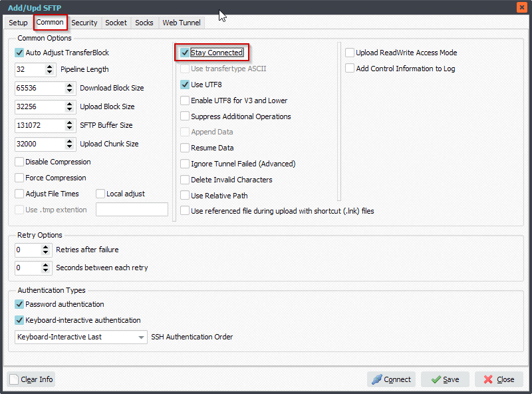Open the Setup tab
Viewport: 532px width, 394px height.
click(17, 22)
